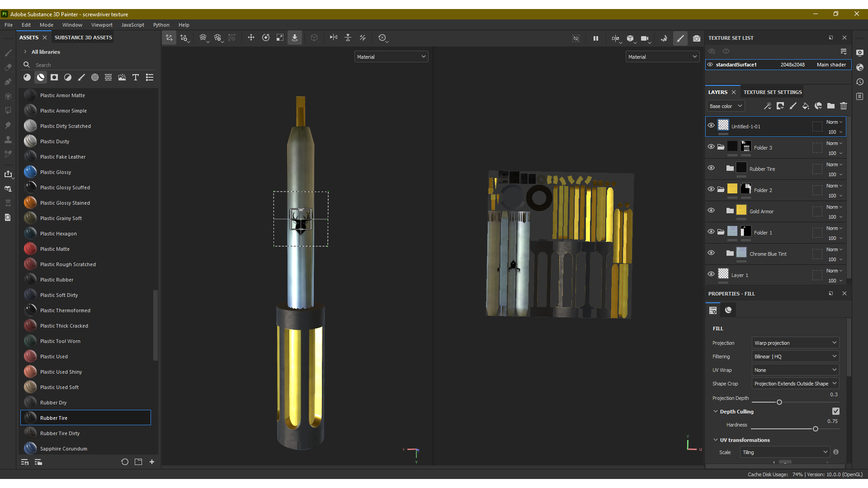The width and height of the screenshot is (868, 488).
Task: Expand the All libraries tree
Action: (x=25, y=52)
